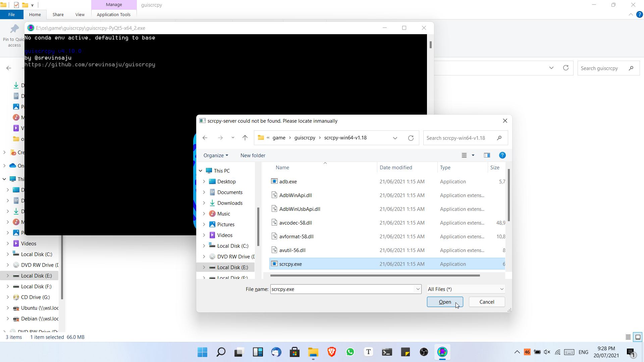Click Search scrcpy-win64-v1.18 box
The width and height of the screenshot is (644, 362).
[466, 138]
